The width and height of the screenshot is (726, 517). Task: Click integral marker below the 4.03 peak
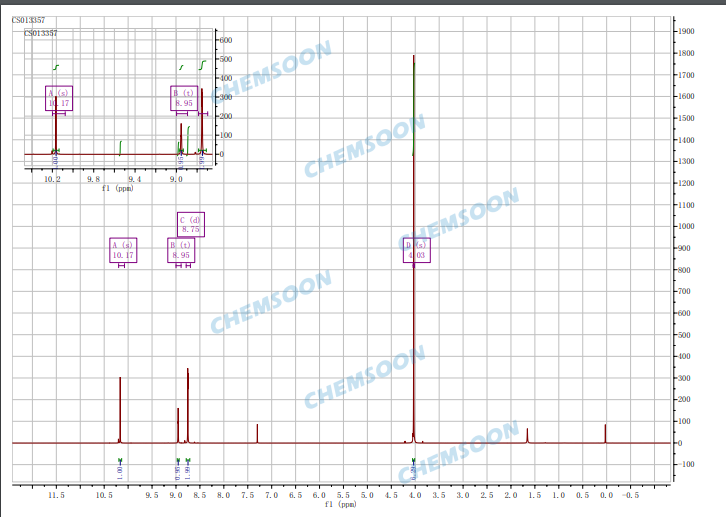[413, 461]
